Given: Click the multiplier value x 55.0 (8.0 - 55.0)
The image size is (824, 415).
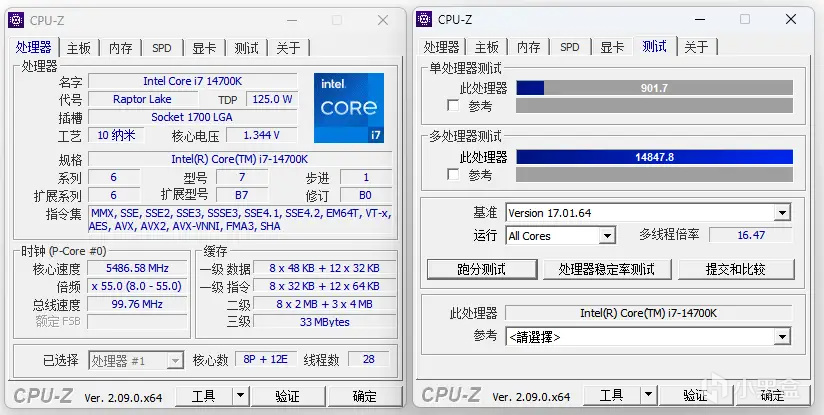Looking at the screenshot, I should tap(137, 286).
